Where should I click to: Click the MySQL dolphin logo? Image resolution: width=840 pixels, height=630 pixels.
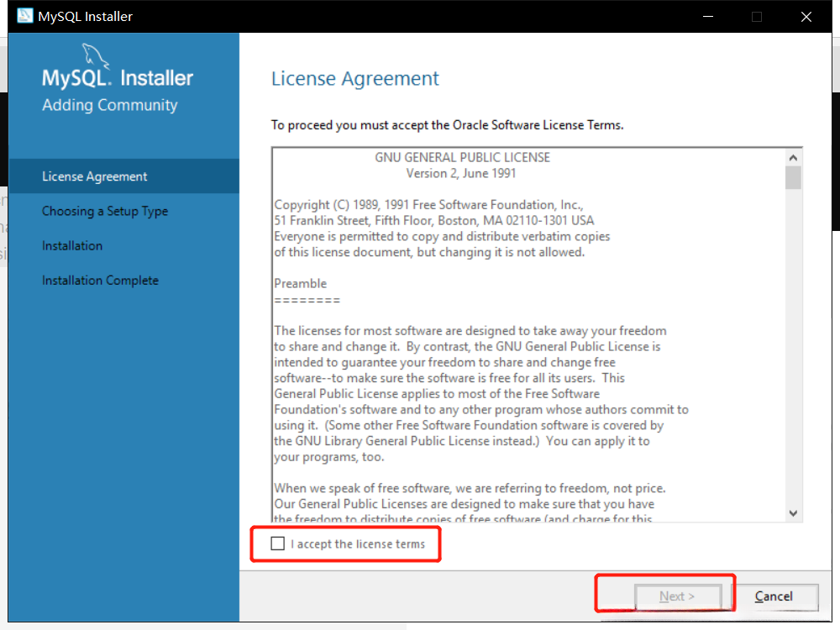[95, 55]
